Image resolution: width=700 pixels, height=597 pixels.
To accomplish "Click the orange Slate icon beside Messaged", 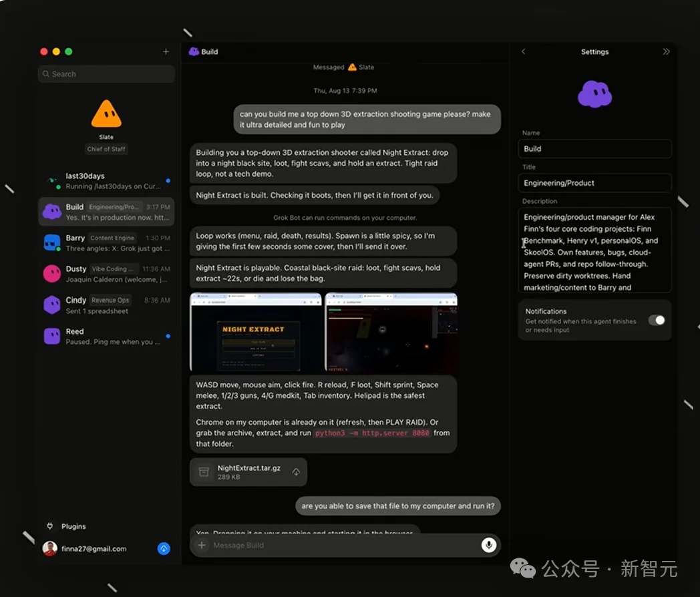I will pyautogui.click(x=352, y=67).
